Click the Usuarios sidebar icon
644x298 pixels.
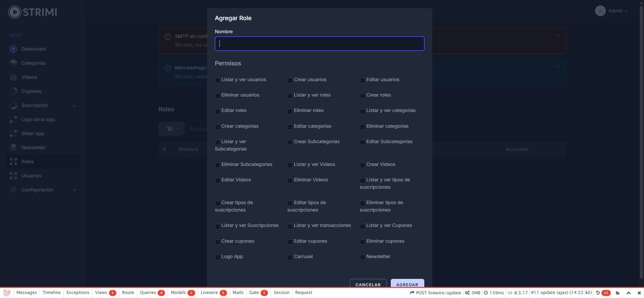point(13,176)
